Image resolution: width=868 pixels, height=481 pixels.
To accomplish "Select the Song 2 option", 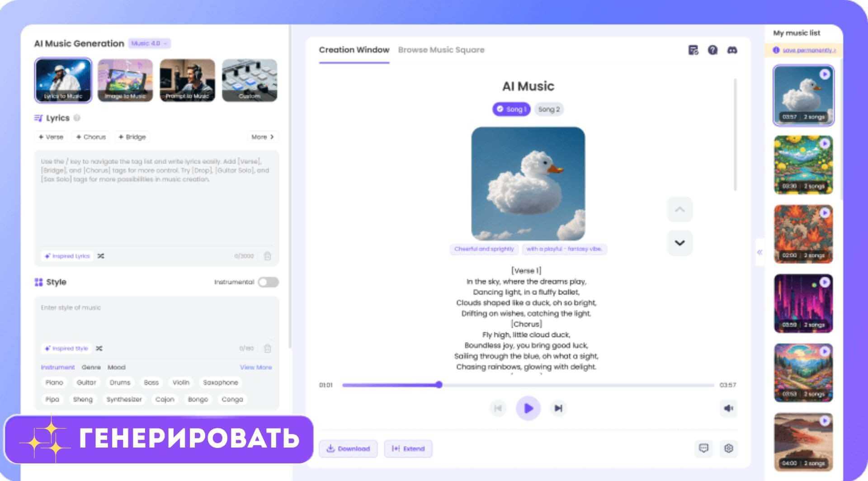I will coord(549,109).
